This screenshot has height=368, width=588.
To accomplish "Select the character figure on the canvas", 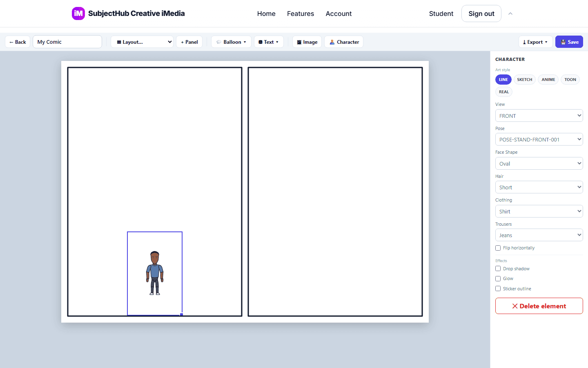I will [155, 273].
